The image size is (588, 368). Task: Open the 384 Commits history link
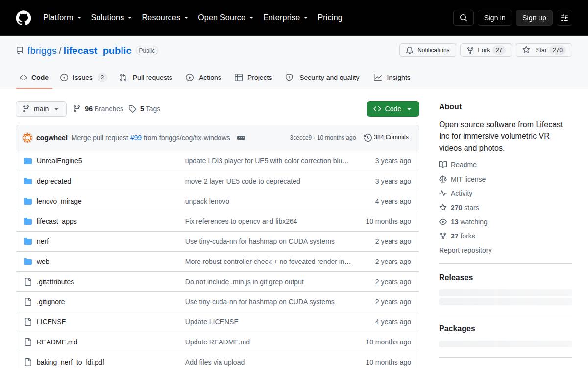(387, 138)
